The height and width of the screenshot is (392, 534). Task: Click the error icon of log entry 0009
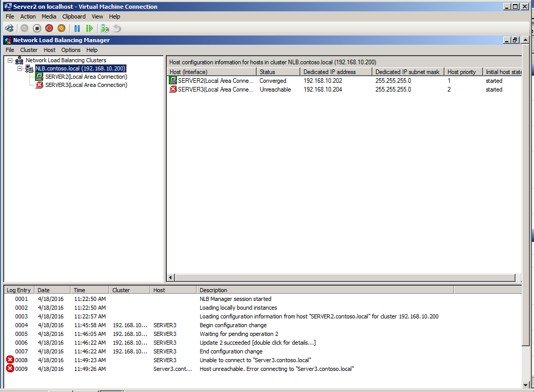pyautogui.click(x=10, y=368)
